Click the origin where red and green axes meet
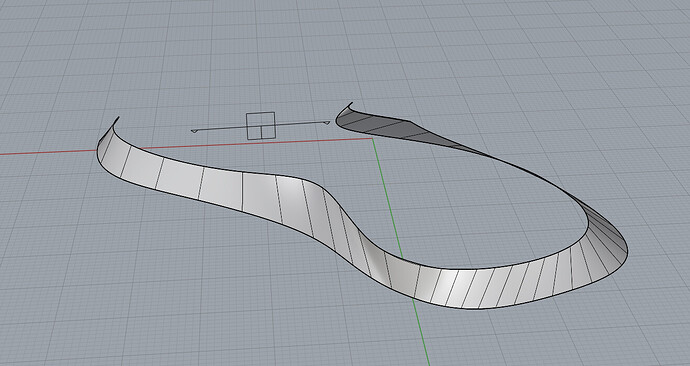Viewport: 690px width, 366px height. tap(372, 139)
